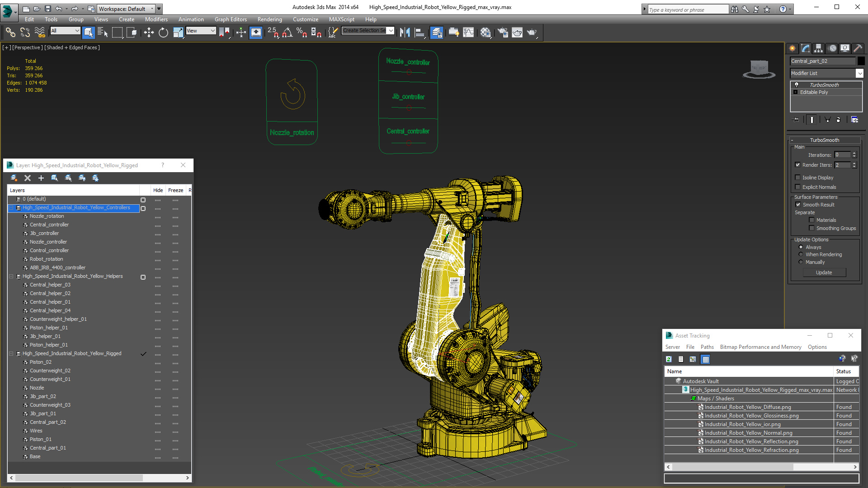Toggle the Angle Snap icon
Image resolution: width=868 pixels, height=488 pixels.
click(288, 32)
